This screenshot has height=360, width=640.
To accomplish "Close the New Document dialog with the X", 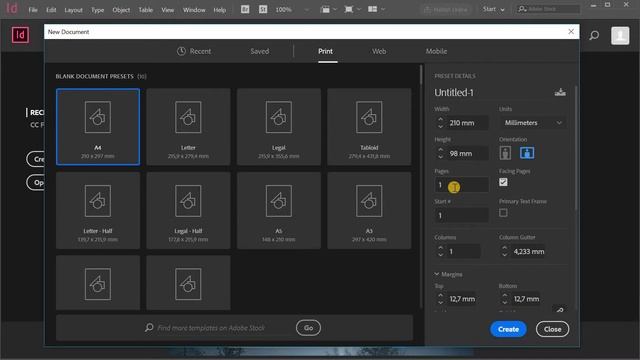I will 571,31.
